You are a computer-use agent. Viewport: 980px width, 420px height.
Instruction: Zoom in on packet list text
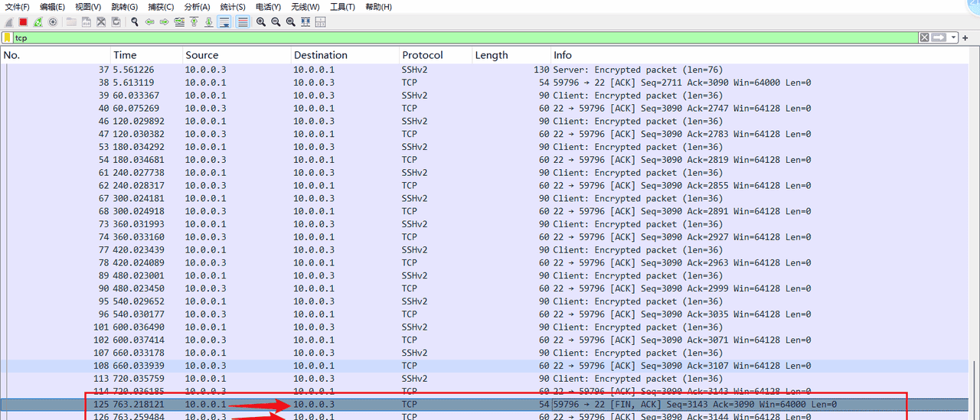[261, 22]
